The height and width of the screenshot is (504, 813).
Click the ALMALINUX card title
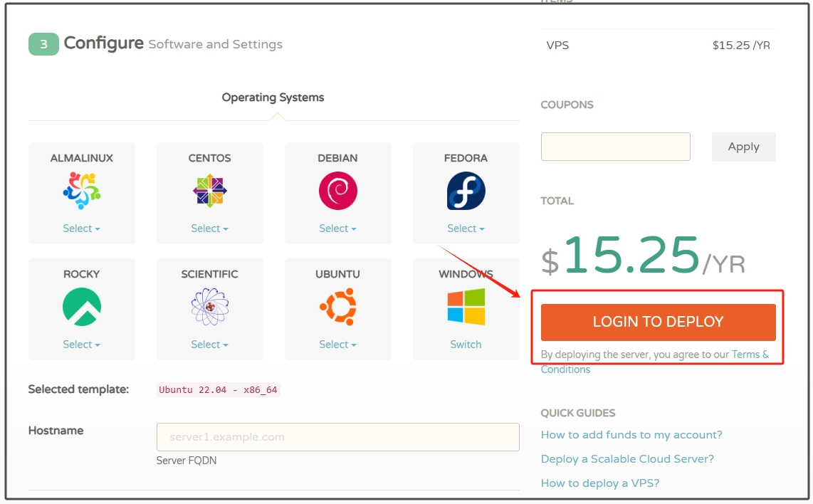click(x=81, y=158)
